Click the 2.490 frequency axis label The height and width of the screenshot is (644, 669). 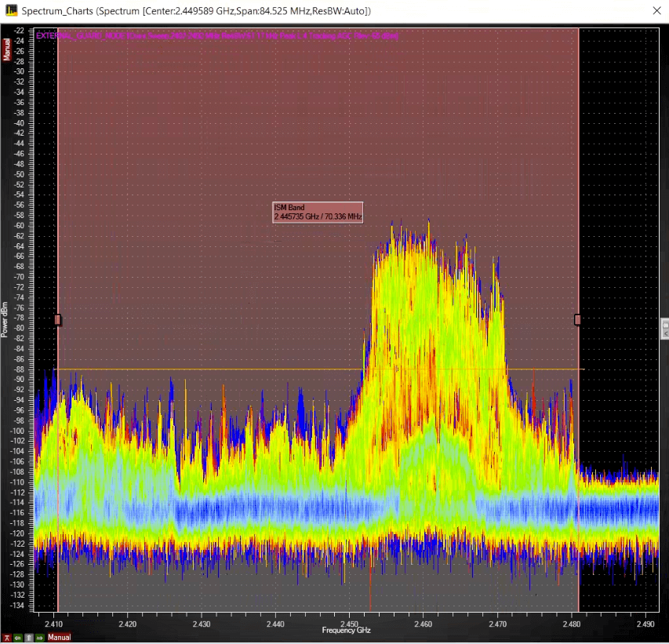645,624
